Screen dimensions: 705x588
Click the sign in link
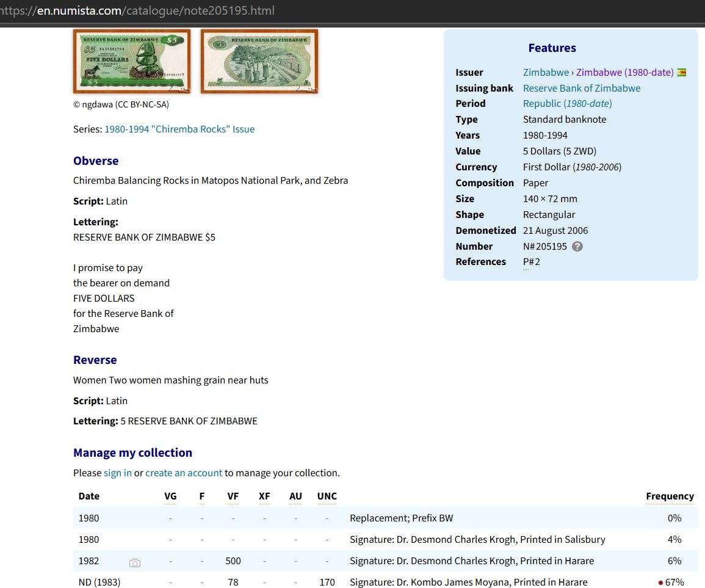pyautogui.click(x=118, y=473)
